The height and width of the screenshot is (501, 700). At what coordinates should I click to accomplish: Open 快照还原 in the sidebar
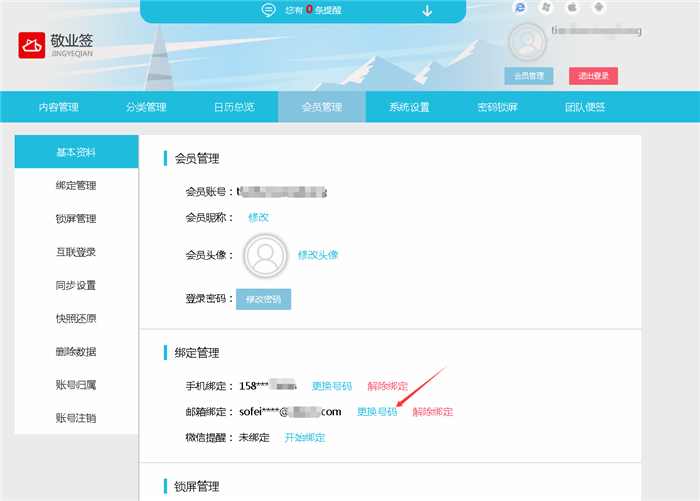click(x=76, y=319)
